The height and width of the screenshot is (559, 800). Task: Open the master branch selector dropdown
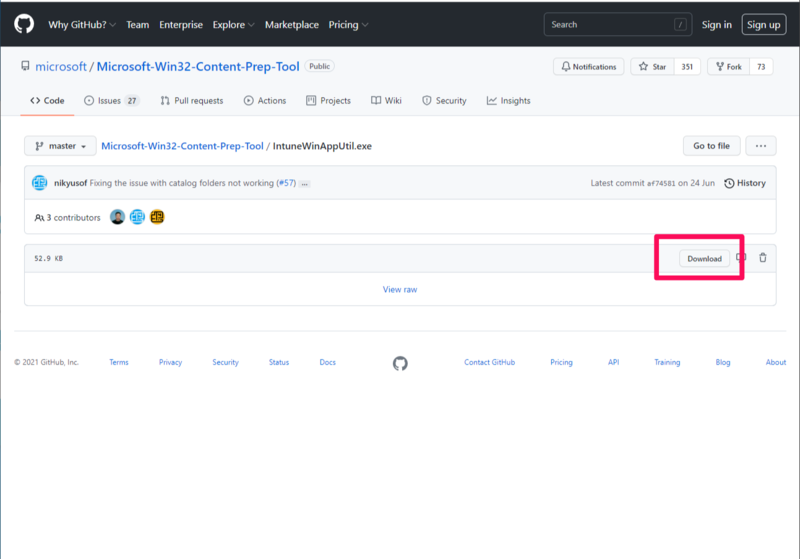coord(60,146)
